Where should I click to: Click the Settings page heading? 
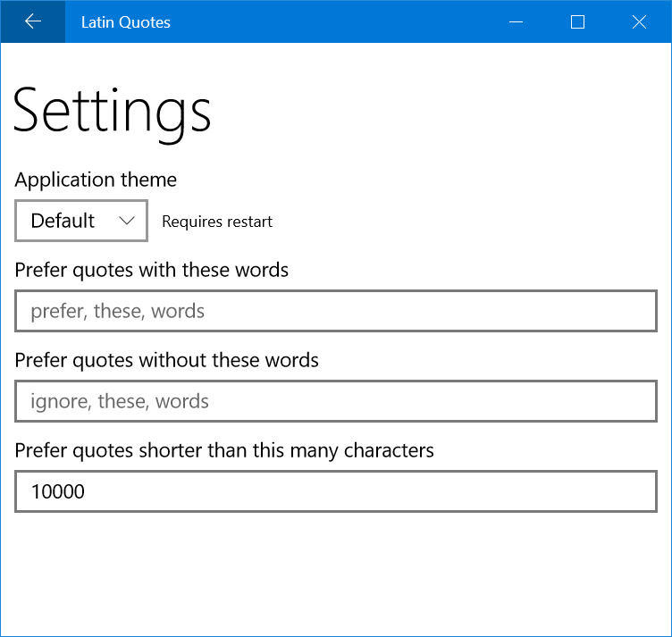click(x=112, y=112)
